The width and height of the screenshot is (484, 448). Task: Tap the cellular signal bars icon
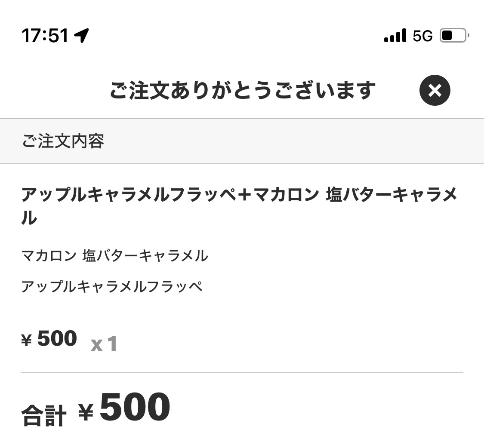395,36
